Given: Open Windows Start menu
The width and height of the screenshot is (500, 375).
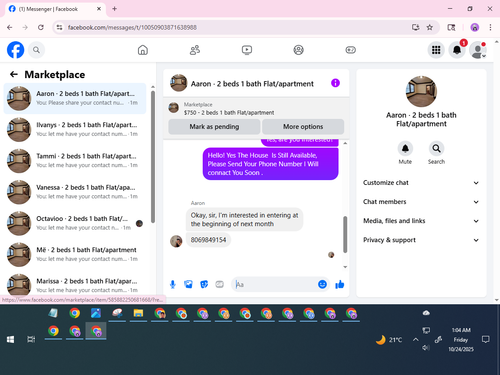Looking at the screenshot, I should click(10, 339).
